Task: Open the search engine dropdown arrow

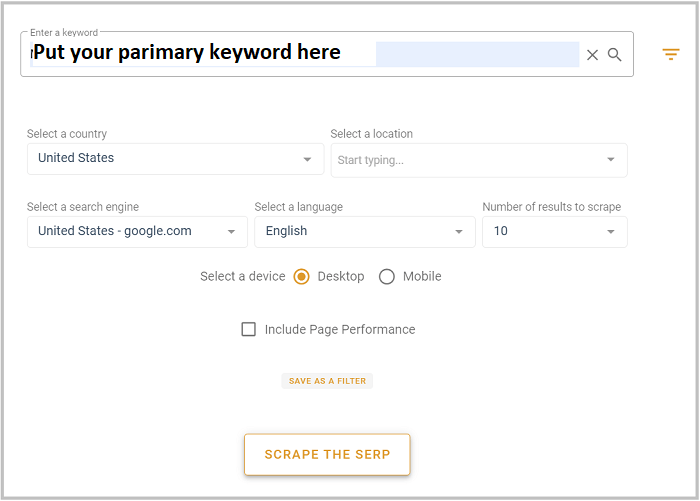Action: (x=231, y=232)
